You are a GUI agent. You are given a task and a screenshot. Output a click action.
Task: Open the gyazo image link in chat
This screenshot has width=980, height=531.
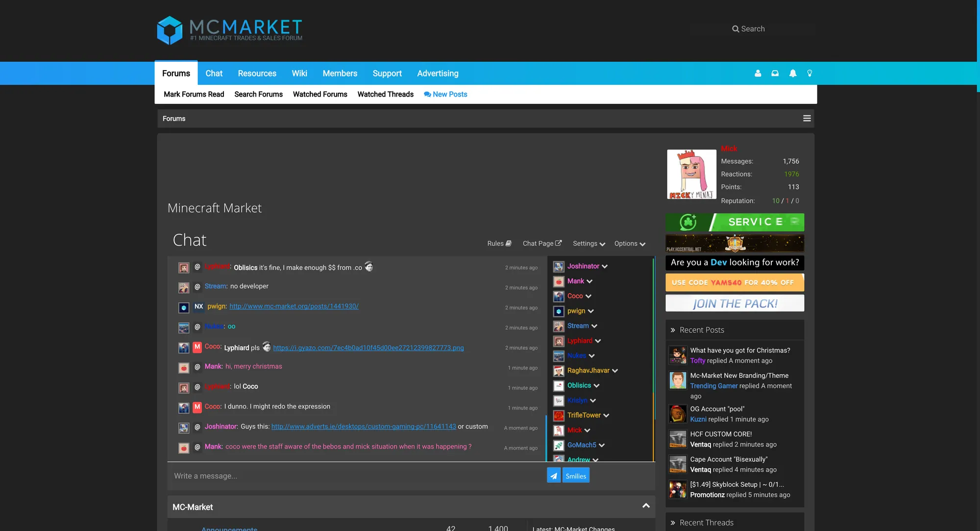[x=368, y=348]
